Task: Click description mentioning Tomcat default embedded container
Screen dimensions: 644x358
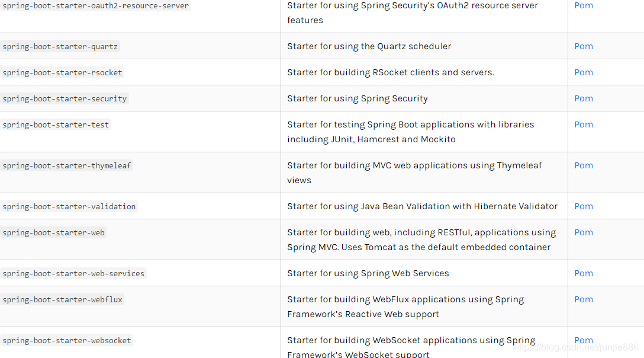Action: (421, 239)
